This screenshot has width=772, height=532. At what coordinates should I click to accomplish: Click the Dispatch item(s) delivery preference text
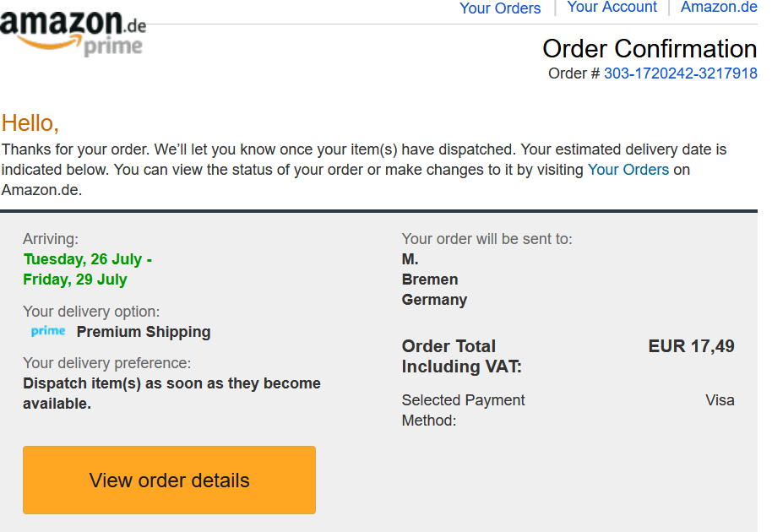click(x=171, y=393)
